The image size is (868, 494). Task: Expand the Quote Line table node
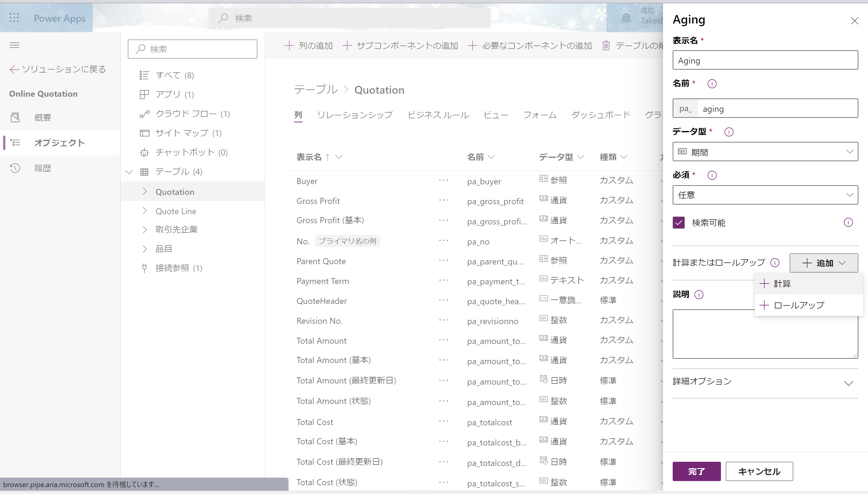(x=145, y=211)
